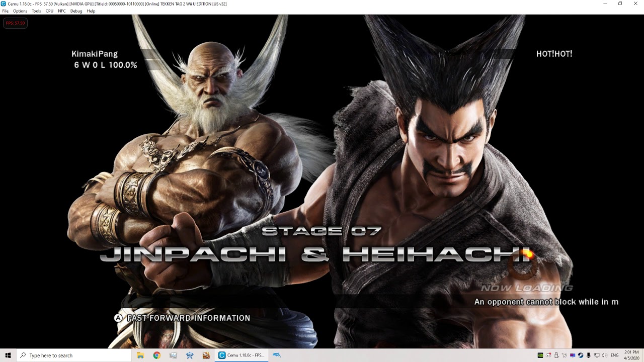Switch to Cemu 1.18.0c taskbar button
The height and width of the screenshot is (362, 644).
click(242, 355)
